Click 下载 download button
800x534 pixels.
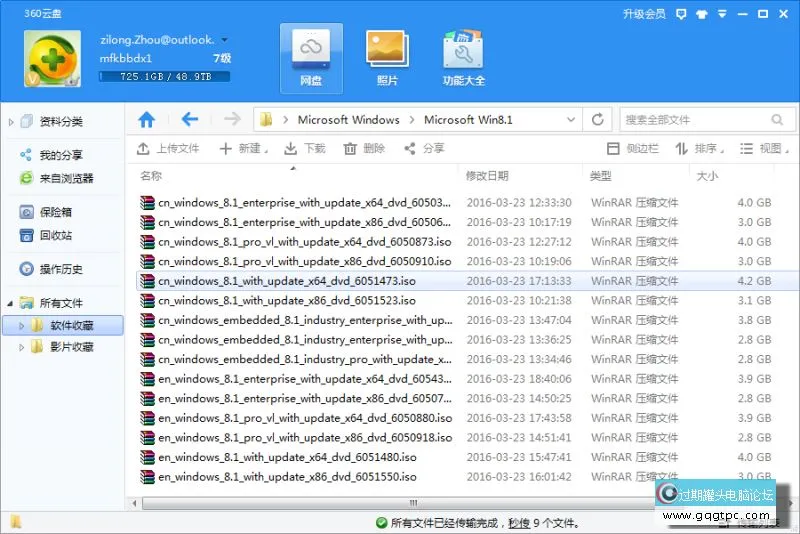click(x=305, y=148)
